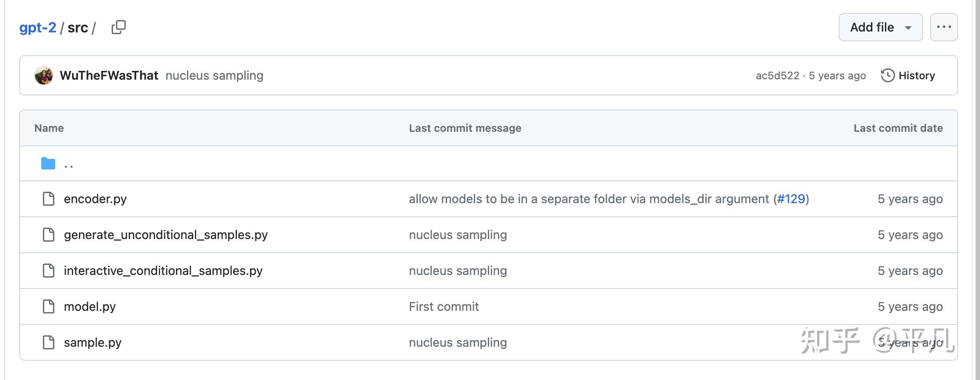The height and width of the screenshot is (380, 980).
Task: Click the file icon beside sample.py
Action: click(48, 342)
